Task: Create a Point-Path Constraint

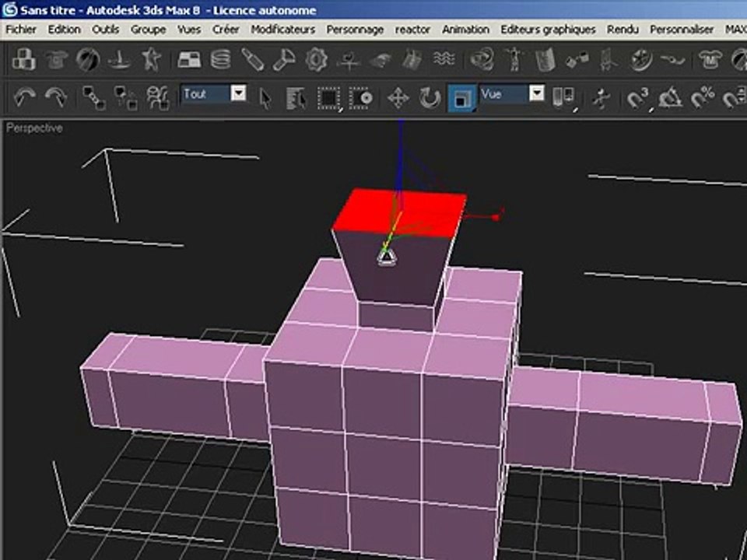Action: pyautogui.click(x=672, y=60)
